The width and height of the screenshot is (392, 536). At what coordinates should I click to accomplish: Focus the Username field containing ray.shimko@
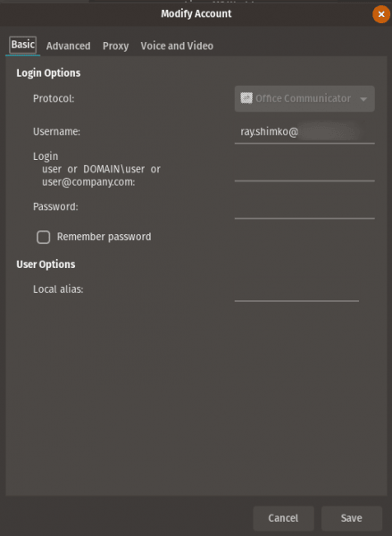304,132
